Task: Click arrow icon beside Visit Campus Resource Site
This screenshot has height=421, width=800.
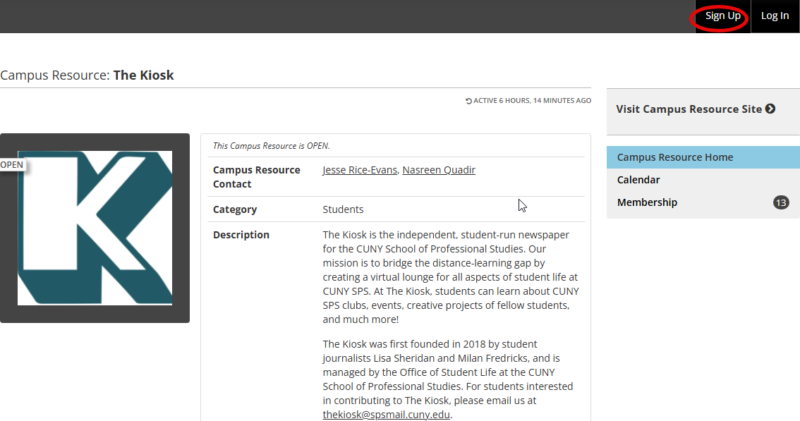Action: [x=770, y=109]
